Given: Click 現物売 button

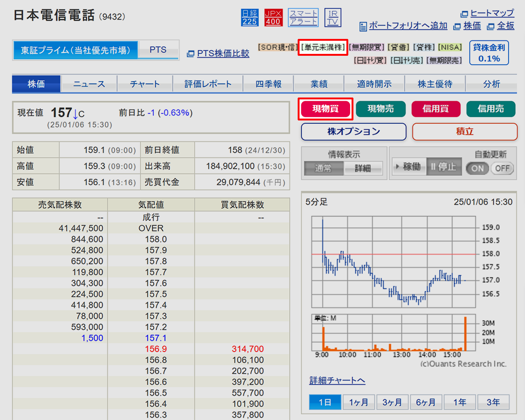Looking at the screenshot, I should pyautogui.click(x=381, y=109).
